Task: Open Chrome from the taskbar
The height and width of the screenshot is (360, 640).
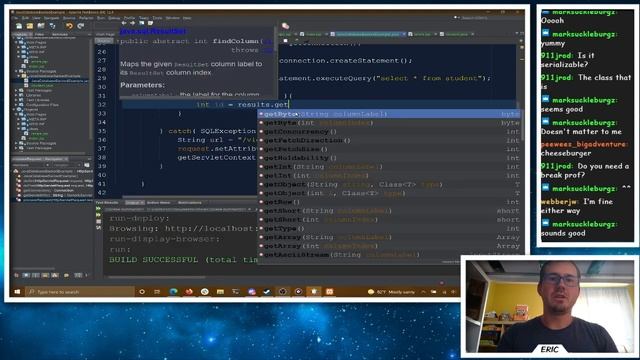Action: [x=204, y=292]
